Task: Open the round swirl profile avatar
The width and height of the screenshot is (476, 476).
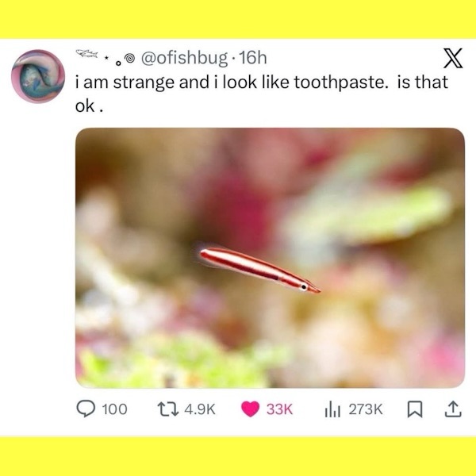Action: point(38,76)
